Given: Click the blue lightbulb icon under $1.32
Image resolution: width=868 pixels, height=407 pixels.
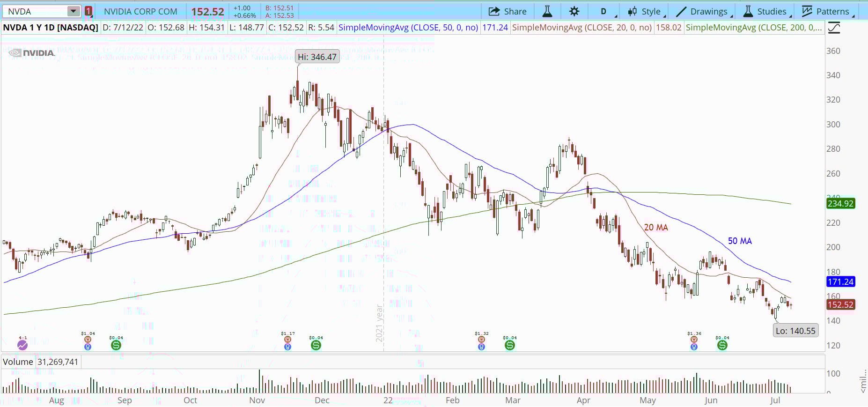Looking at the screenshot, I should click(481, 347).
